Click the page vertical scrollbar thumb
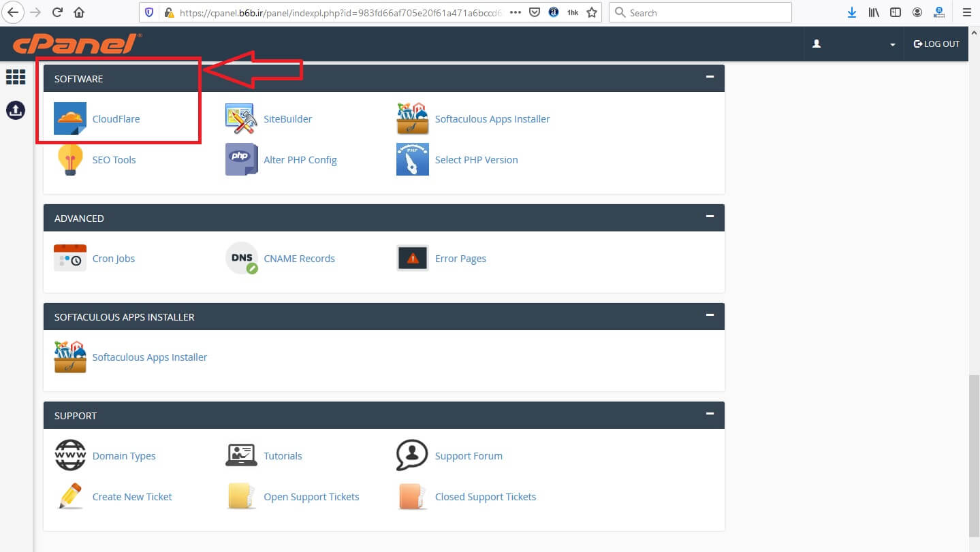980x552 pixels. [x=974, y=456]
